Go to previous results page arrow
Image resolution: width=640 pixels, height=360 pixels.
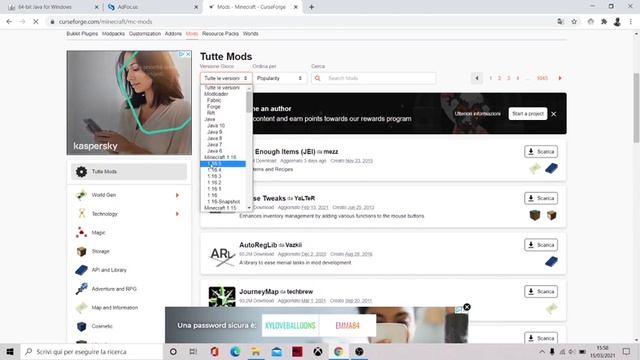pos(476,78)
